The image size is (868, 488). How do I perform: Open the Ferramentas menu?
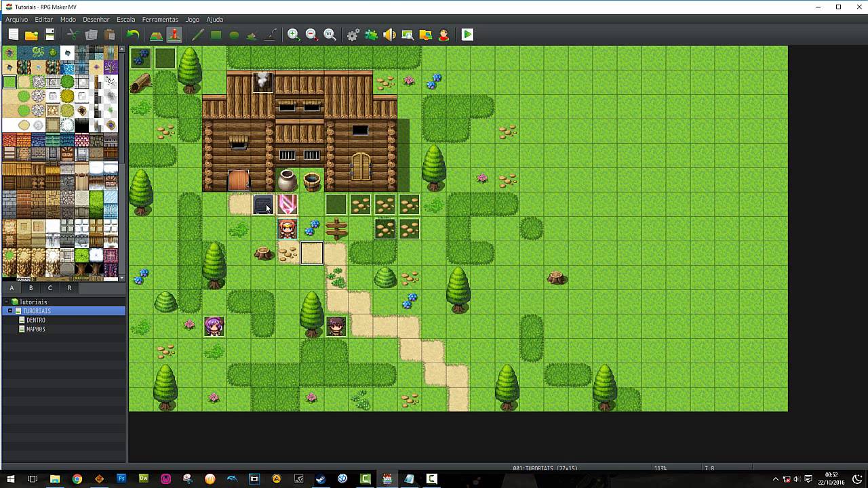160,20
